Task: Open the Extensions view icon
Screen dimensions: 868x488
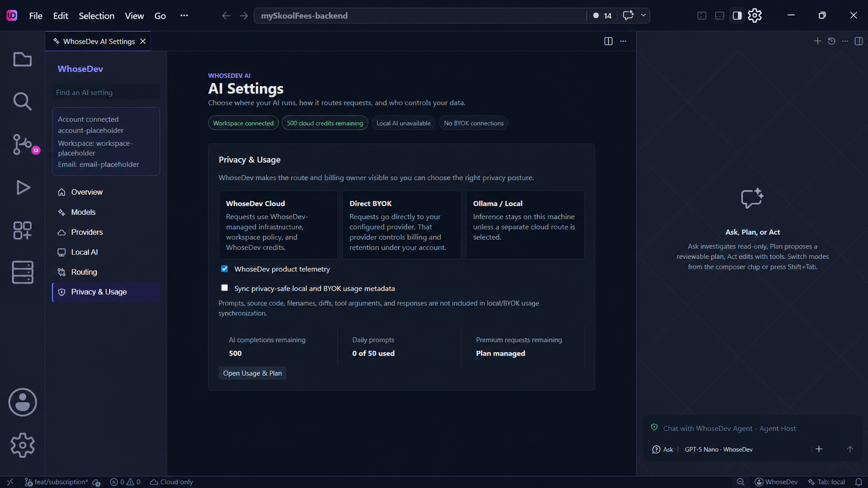Action: [22, 230]
